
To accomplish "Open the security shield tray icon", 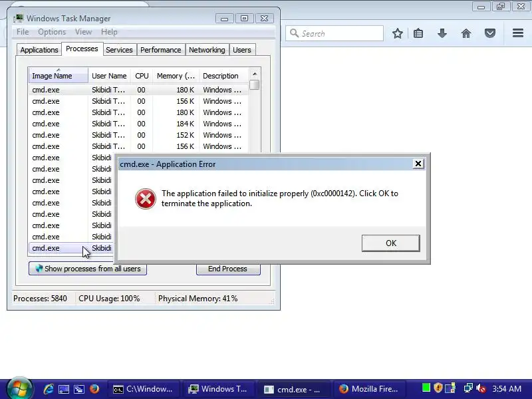I will 438,388.
